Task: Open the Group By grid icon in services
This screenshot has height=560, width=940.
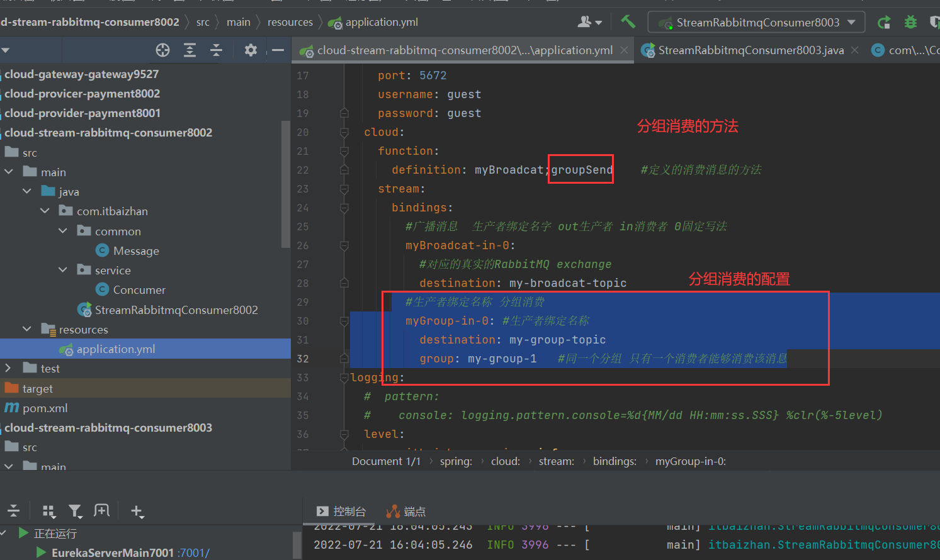Action: (48, 511)
